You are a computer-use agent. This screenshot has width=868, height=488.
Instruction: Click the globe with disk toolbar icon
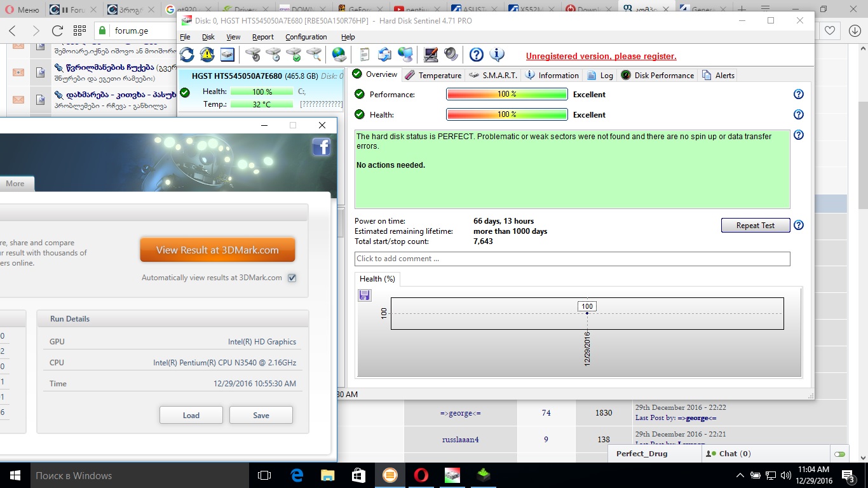339,55
